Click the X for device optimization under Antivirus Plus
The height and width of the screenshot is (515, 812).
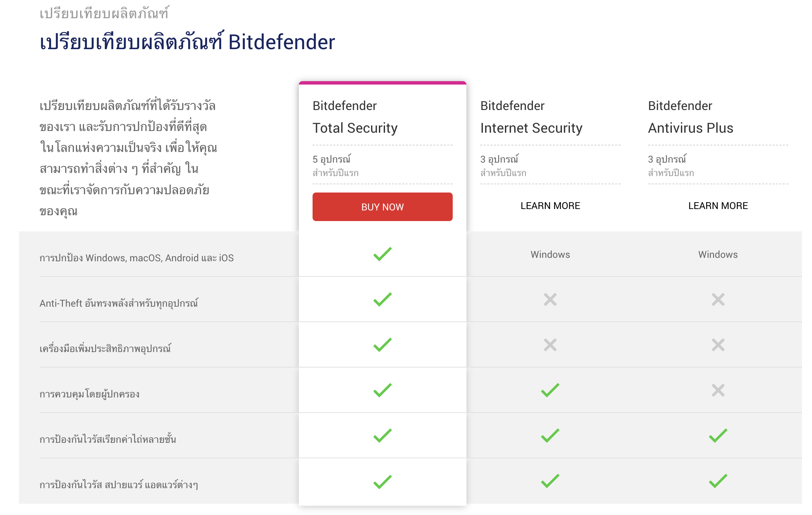[x=717, y=344]
